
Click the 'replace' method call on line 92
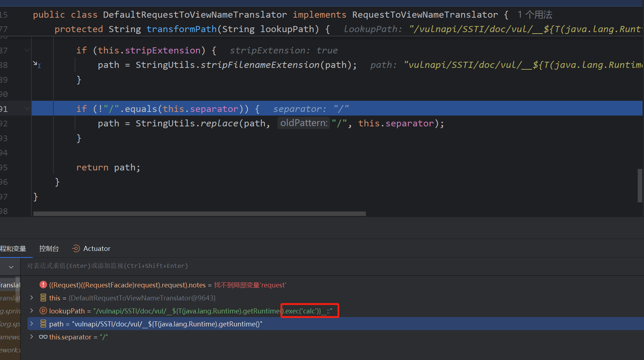point(219,123)
